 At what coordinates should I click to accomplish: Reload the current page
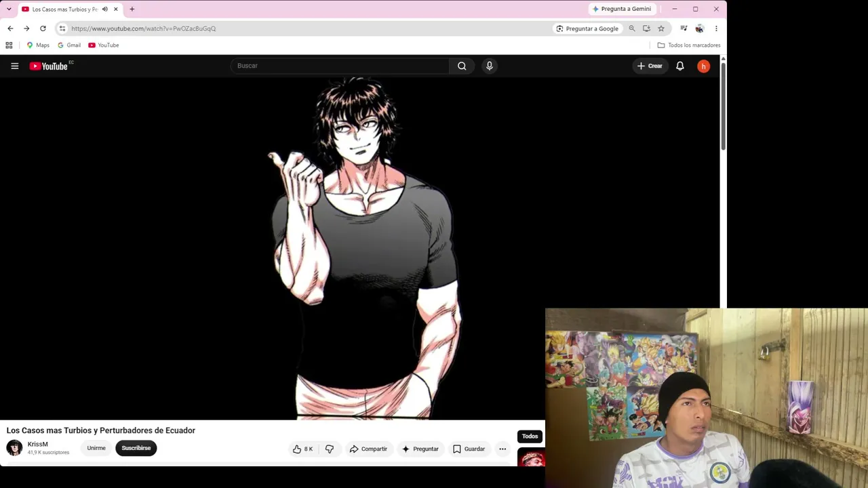43,28
